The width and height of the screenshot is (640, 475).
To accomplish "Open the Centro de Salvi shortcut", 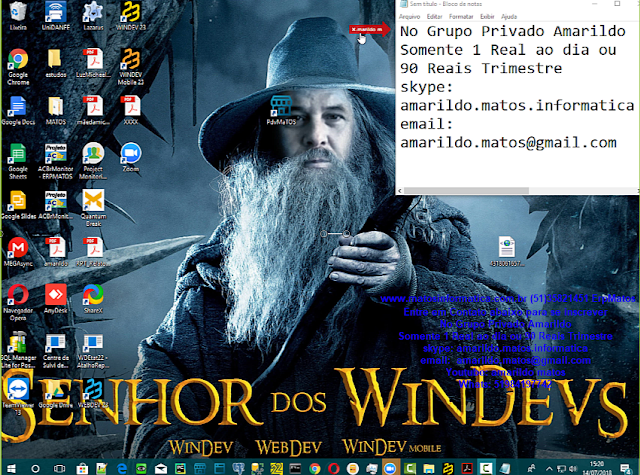I will [x=56, y=350].
